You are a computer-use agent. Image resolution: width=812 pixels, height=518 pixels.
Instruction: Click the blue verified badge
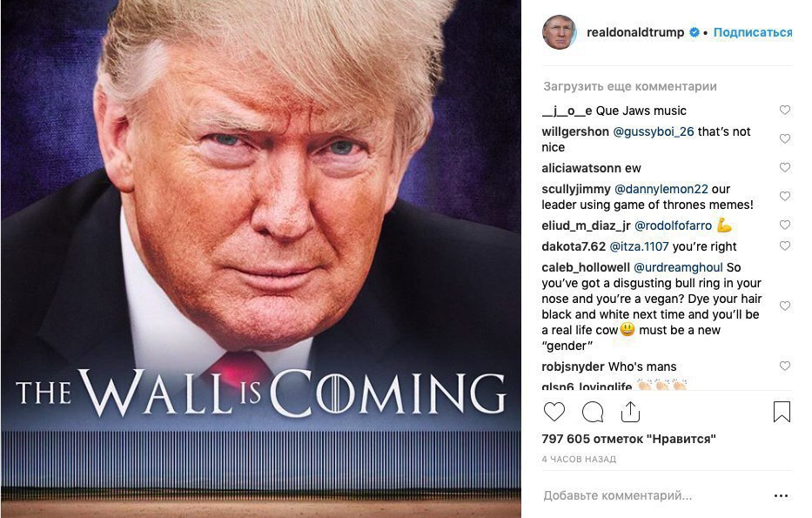694,32
